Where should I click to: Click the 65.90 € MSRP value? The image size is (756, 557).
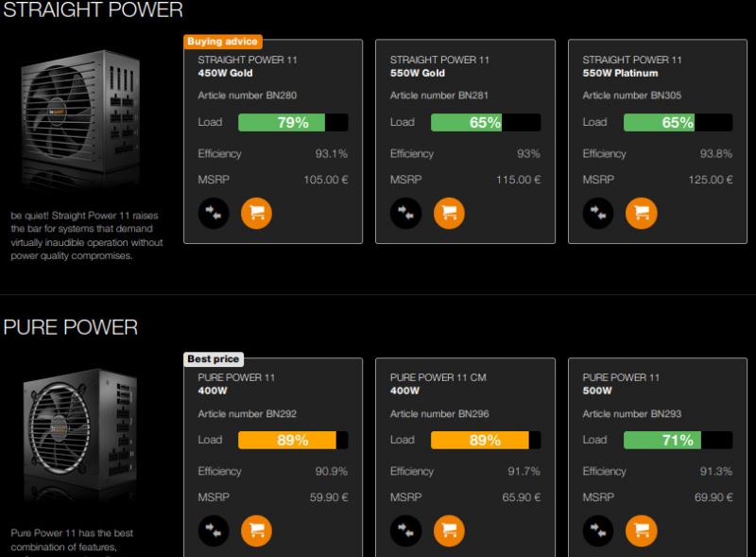pos(522,497)
